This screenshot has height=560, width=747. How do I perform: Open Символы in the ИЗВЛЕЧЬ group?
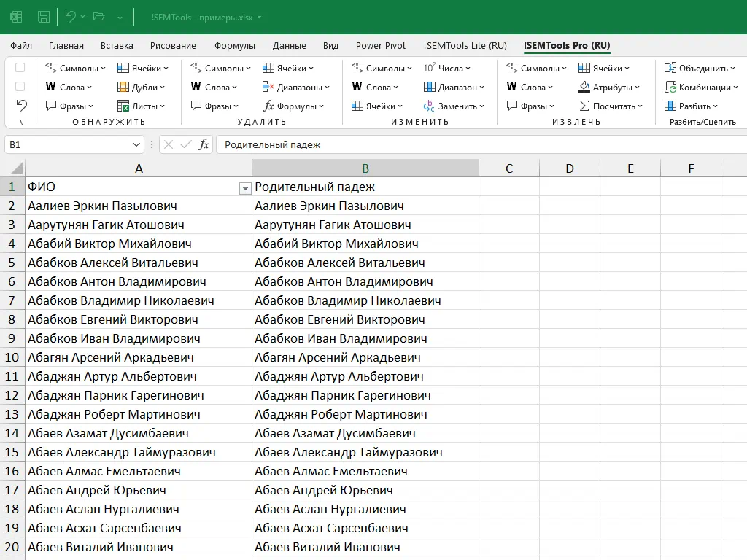536,68
